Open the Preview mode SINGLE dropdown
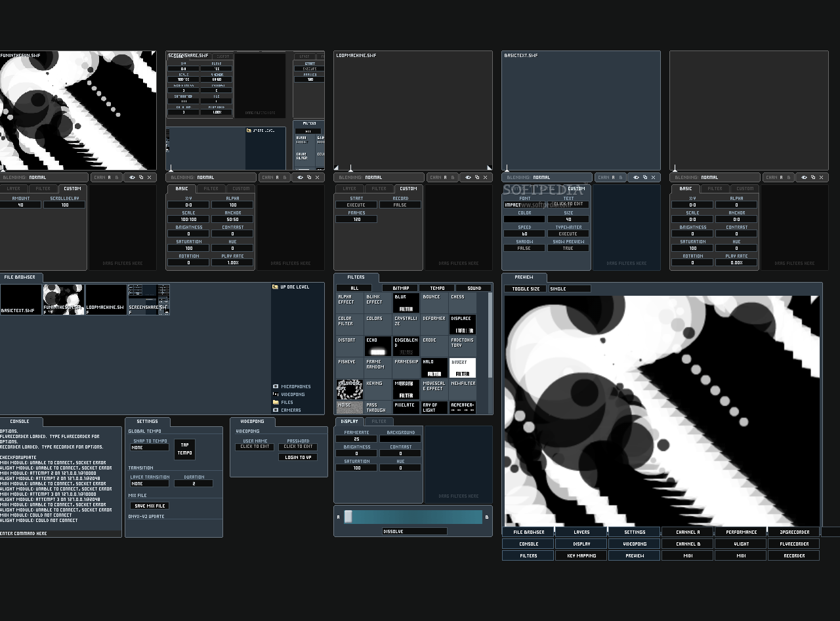 click(569, 289)
